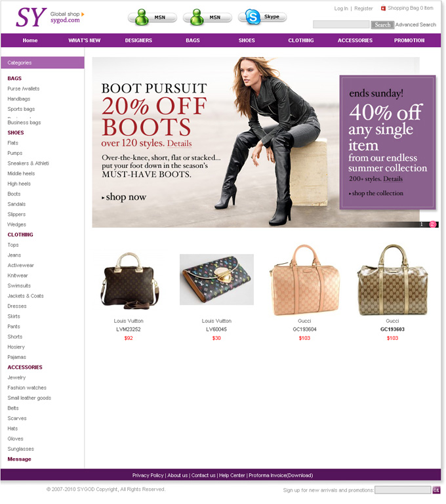Click the SY sygod.com logo
The image size is (446, 504).
(48, 17)
